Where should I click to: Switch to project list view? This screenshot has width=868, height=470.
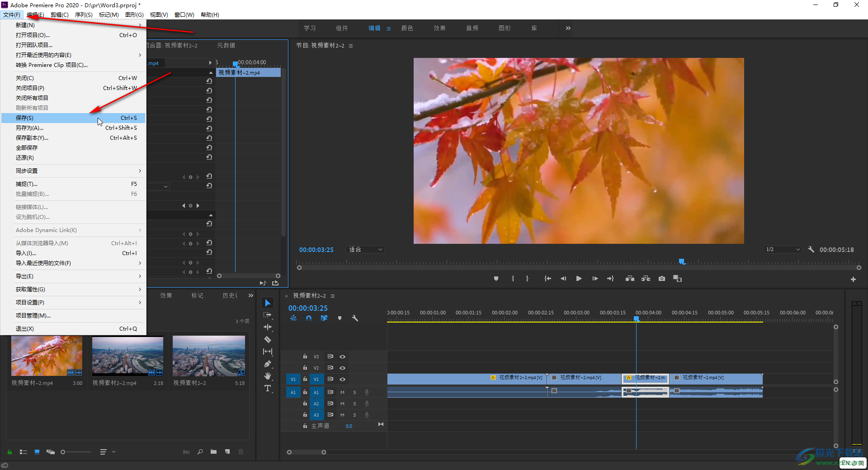click(24, 451)
